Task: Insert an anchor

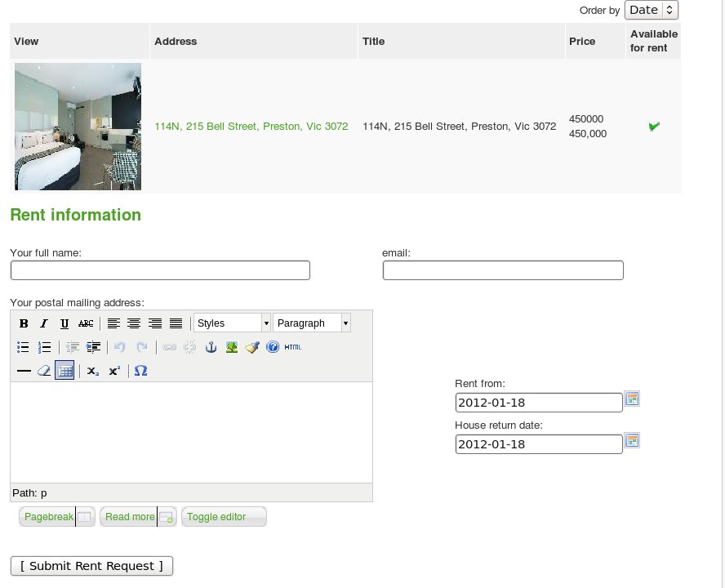Action: click(211, 347)
